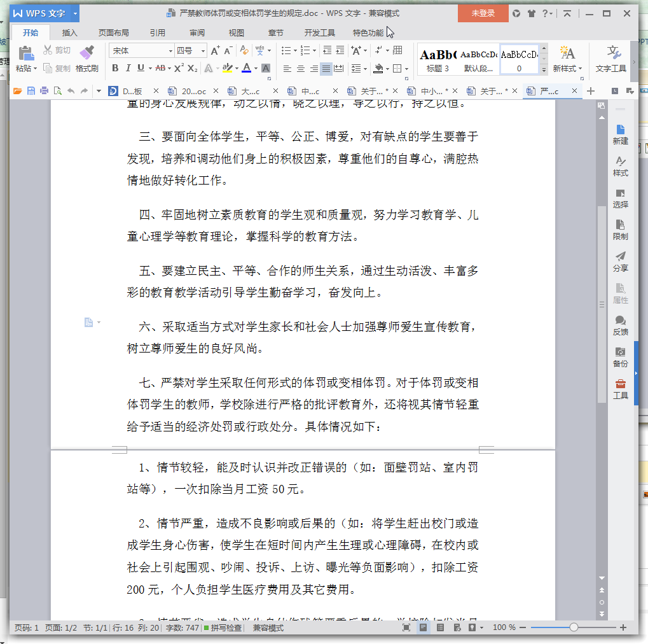Toggle bold formatting
The width and height of the screenshot is (648, 644).
click(115, 68)
